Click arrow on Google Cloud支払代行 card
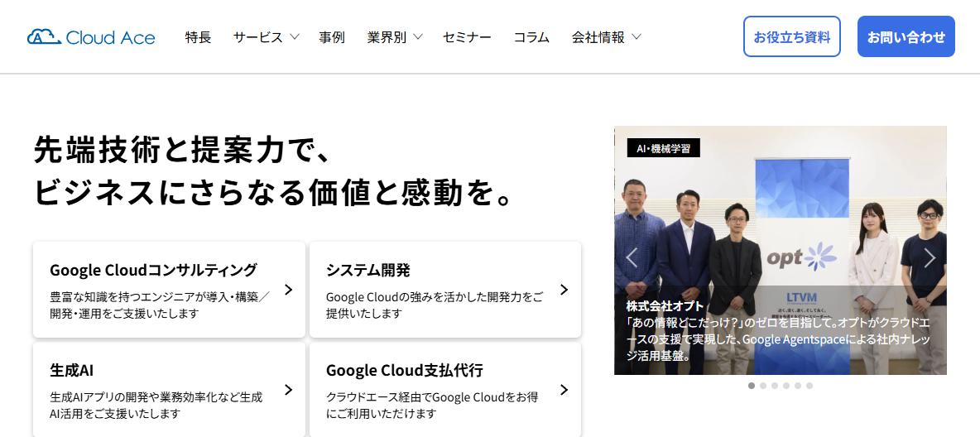Screen dimensions: 980x437 [564, 390]
